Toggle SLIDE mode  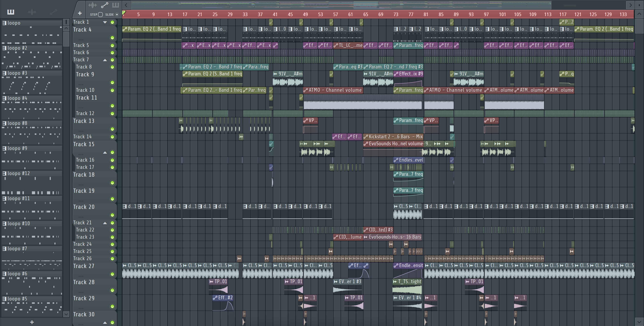click(117, 15)
